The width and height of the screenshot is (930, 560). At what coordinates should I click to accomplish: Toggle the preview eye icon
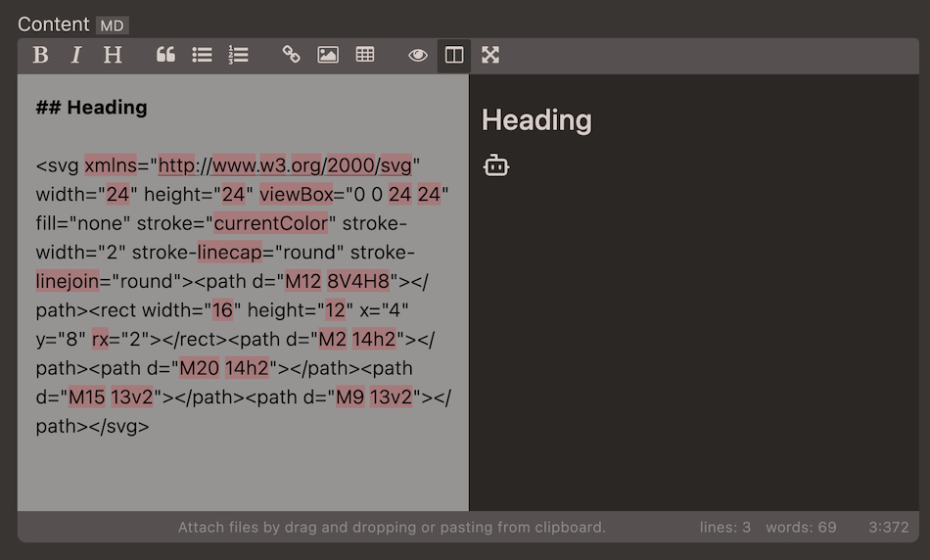click(x=418, y=55)
